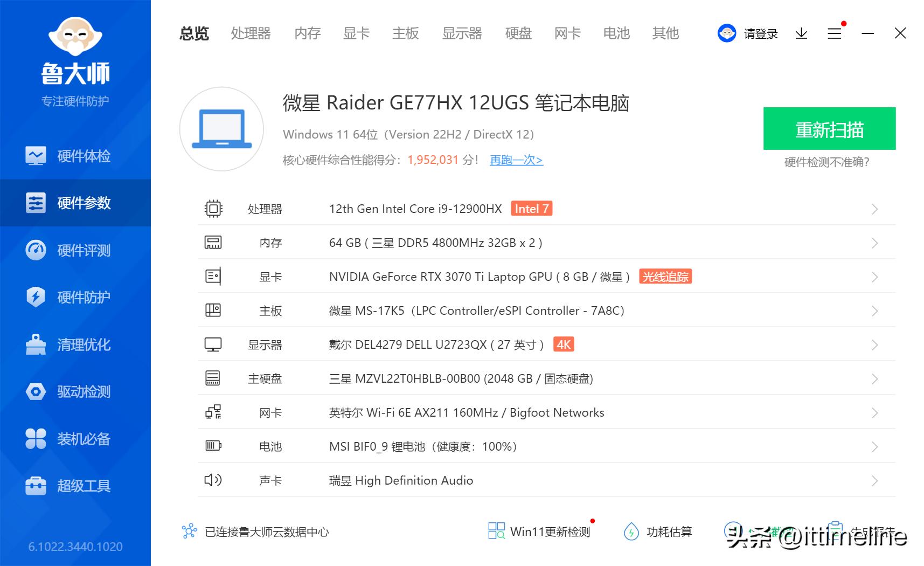The height and width of the screenshot is (566, 924).
Task: Click version number 6.1022.3440.1020
Action: click(x=75, y=547)
